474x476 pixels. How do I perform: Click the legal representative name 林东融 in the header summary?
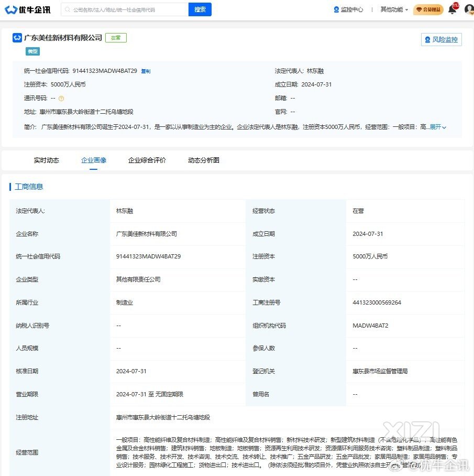[315, 71]
